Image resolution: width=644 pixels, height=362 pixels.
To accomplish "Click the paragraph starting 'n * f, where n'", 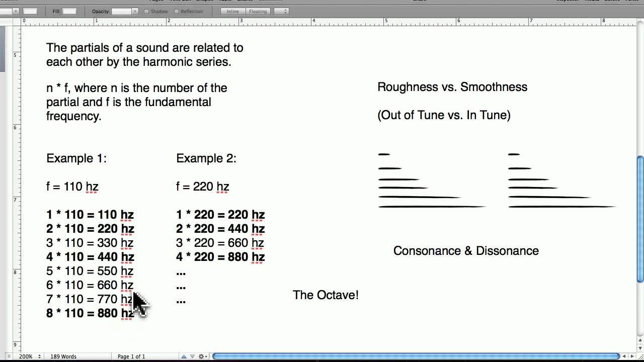I will pos(137,102).
